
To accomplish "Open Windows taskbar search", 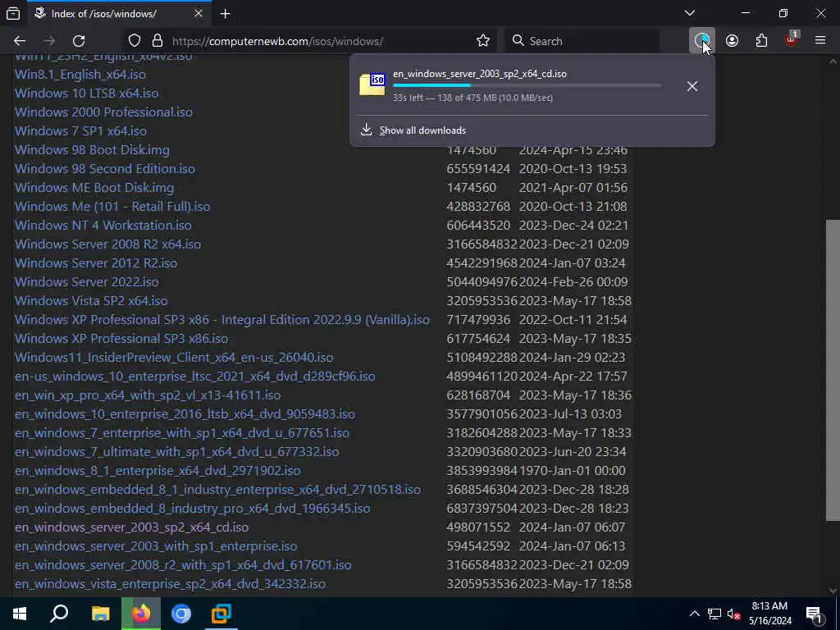I will pos(59,614).
